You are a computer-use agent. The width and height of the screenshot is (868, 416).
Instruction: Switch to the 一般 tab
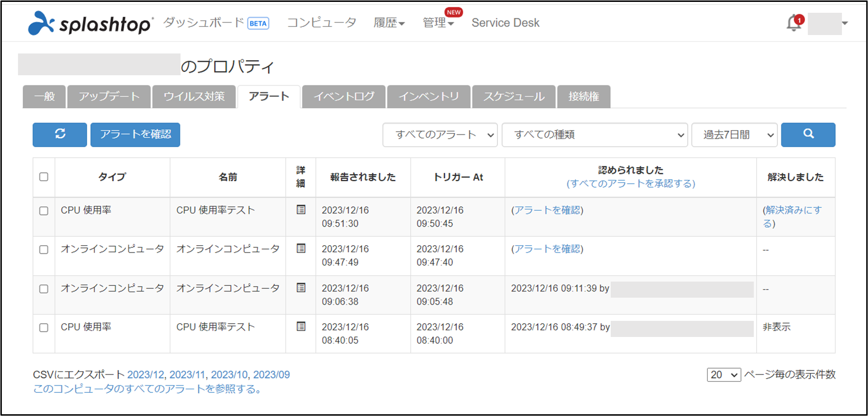click(x=45, y=97)
